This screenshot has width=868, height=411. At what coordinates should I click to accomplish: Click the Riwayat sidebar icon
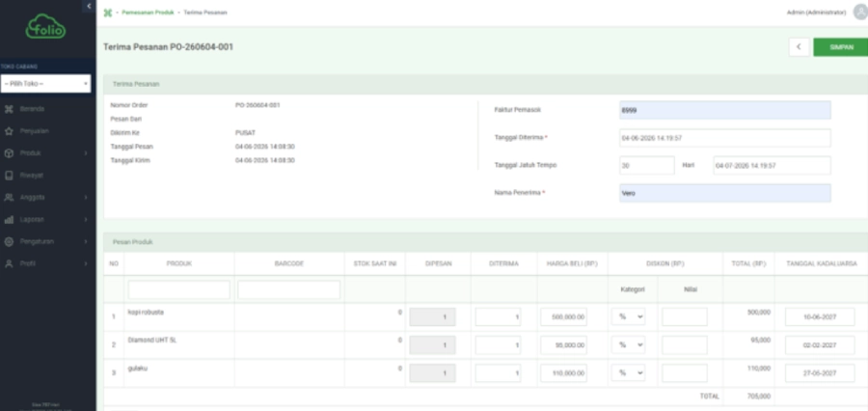click(9, 175)
